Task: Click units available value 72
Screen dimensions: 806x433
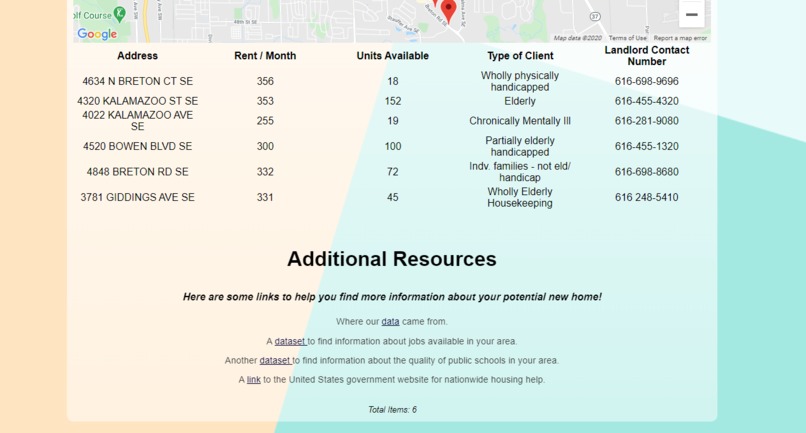Action: (393, 172)
